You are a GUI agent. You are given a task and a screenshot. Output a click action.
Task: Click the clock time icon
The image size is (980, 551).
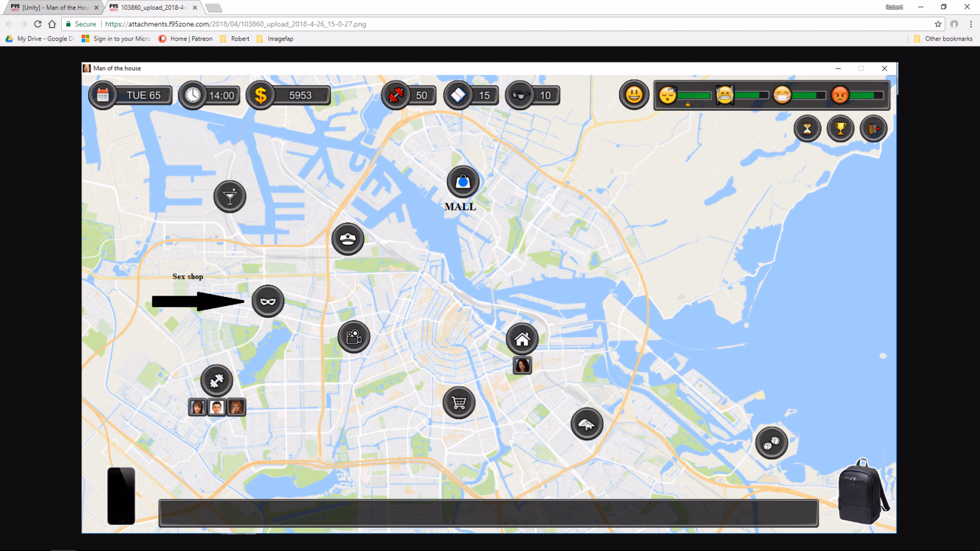point(193,96)
